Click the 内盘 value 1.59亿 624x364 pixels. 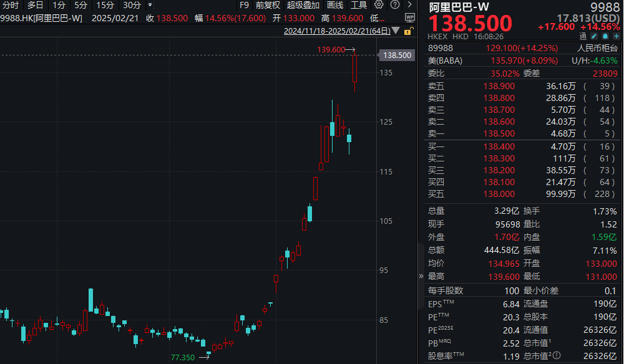coord(604,237)
